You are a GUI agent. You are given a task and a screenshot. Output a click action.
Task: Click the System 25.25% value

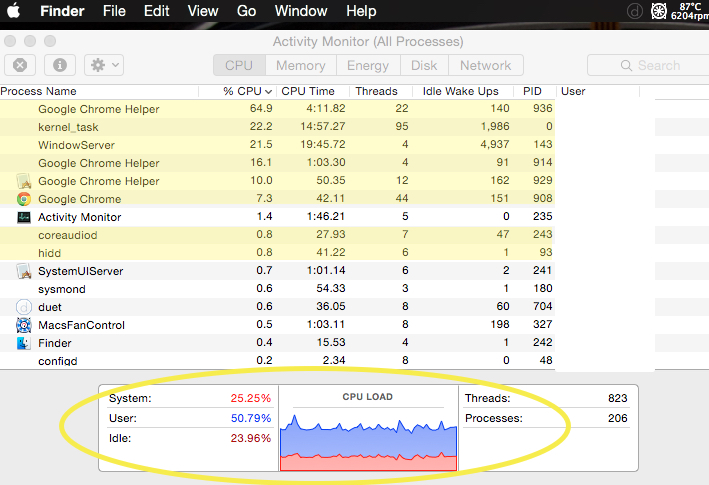[251, 398]
